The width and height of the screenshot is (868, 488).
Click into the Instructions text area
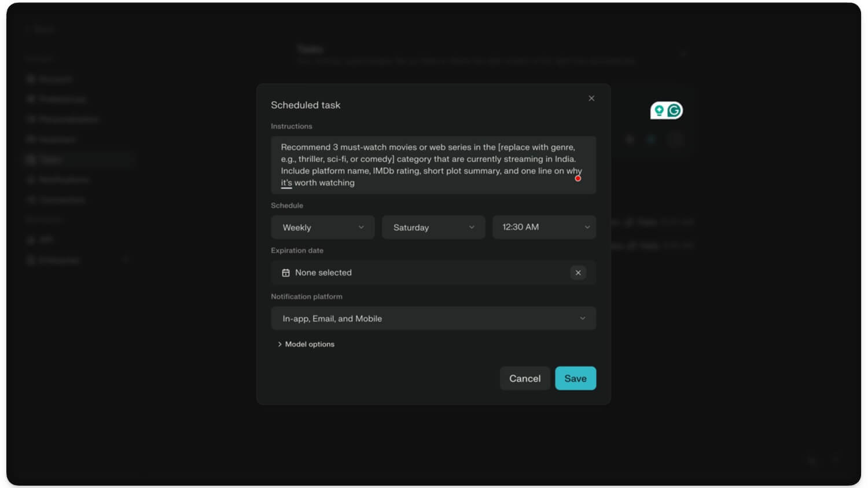[433, 164]
